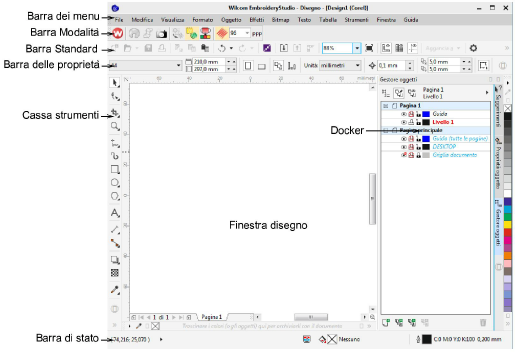Select the Drop Shadow tool
The height and width of the screenshot is (363, 518).
coord(115,260)
